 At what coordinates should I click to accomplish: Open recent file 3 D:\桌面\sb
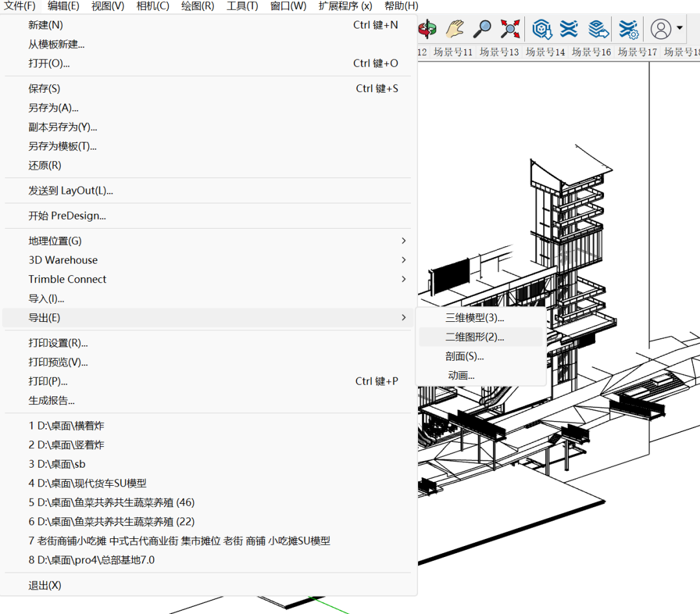point(207,464)
